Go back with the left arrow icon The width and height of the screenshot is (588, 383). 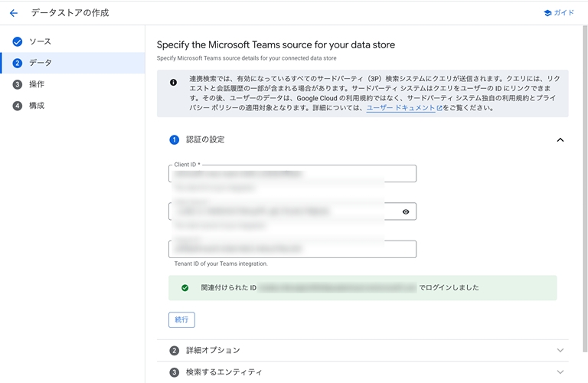14,13
